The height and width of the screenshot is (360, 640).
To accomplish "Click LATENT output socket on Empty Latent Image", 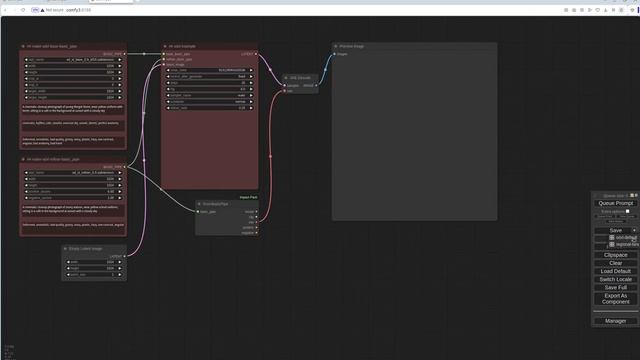I will click(125, 256).
